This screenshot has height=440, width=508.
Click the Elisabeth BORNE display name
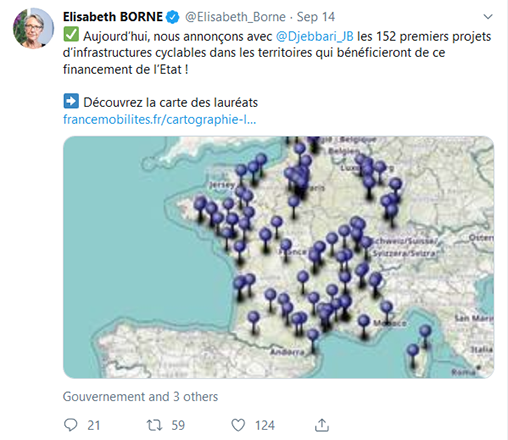pos(113,17)
